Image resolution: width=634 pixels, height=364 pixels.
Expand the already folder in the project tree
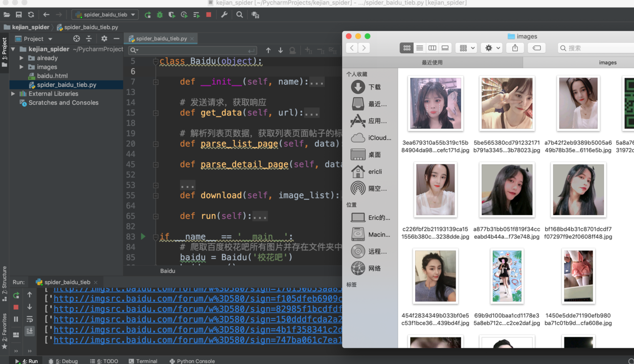click(x=21, y=58)
